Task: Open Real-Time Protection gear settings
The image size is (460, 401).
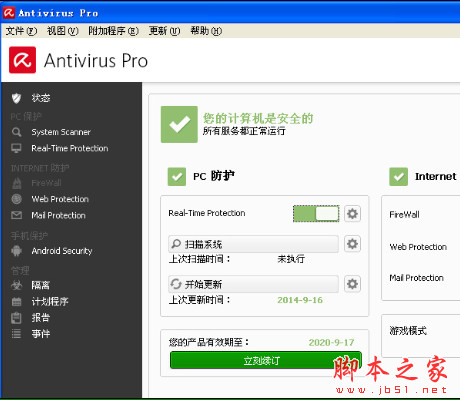Action: (352, 214)
